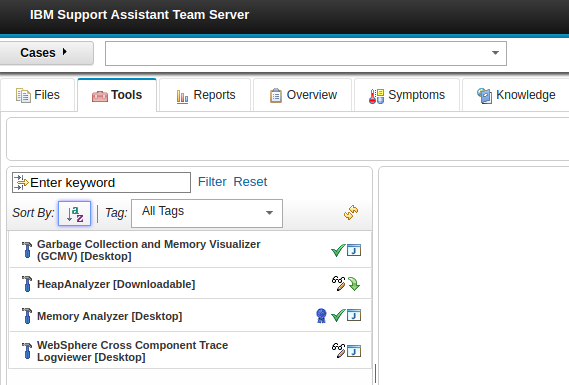Expand the Cases menu button
The image size is (569, 385).
pyautogui.click(x=46, y=53)
